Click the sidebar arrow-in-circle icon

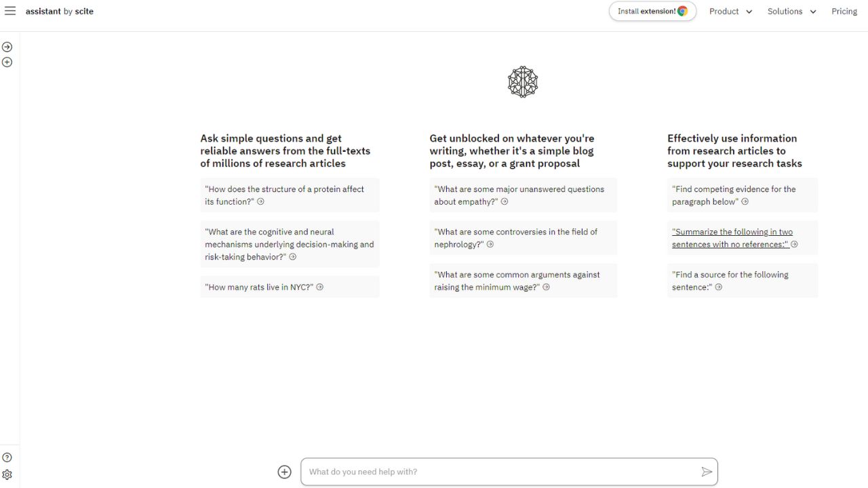click(7, 47)
